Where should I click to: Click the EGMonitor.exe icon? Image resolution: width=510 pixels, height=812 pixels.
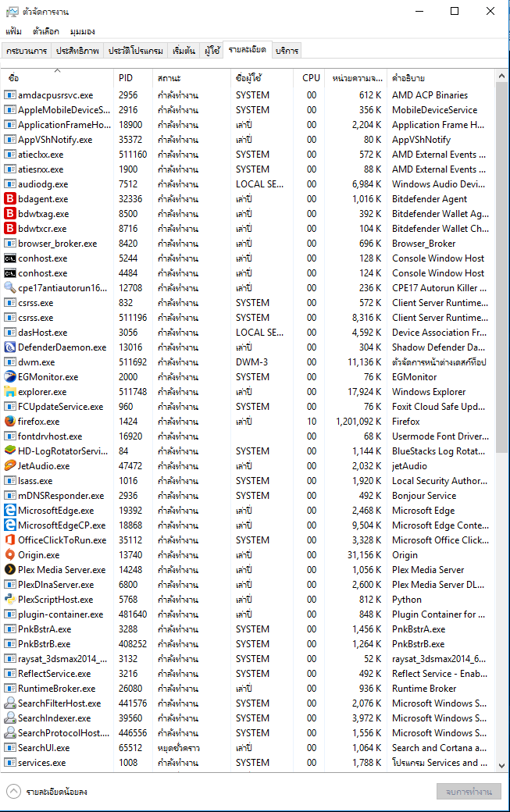coord(10,377)
